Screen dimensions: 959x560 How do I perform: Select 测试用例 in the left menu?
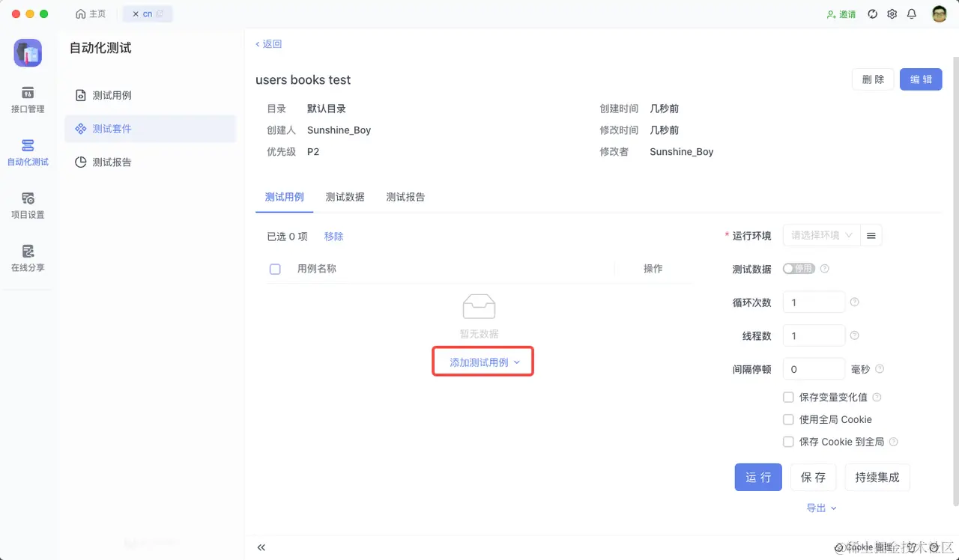click(150, 95)
